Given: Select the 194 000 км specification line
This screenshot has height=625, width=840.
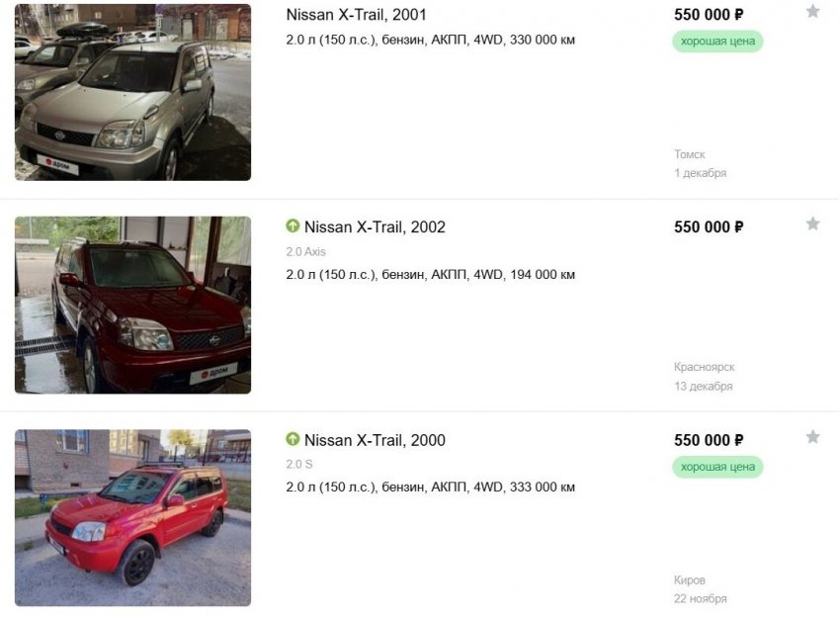Looking at the screenshot, I should click(x=431, y=275).
